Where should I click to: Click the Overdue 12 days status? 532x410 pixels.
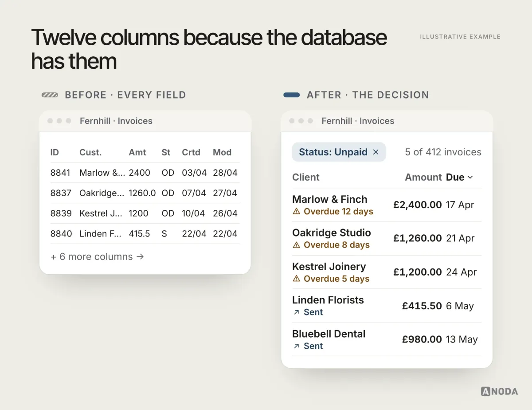338,212
